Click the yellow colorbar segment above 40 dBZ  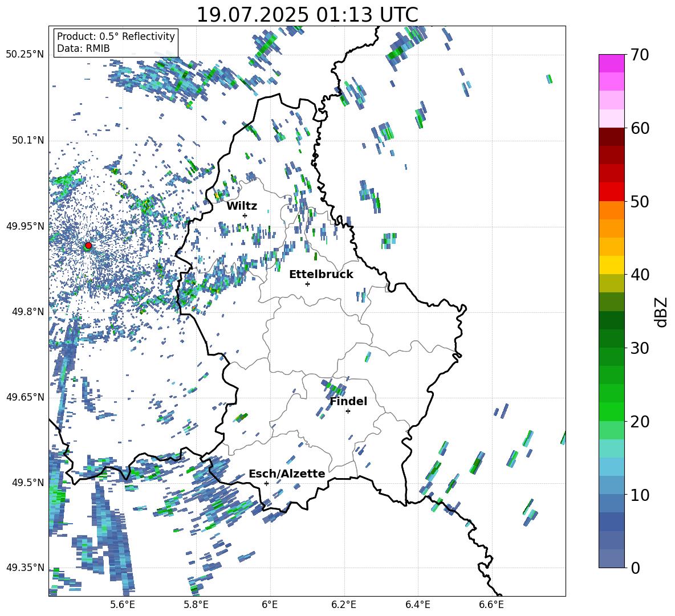[x=612, y=265]
